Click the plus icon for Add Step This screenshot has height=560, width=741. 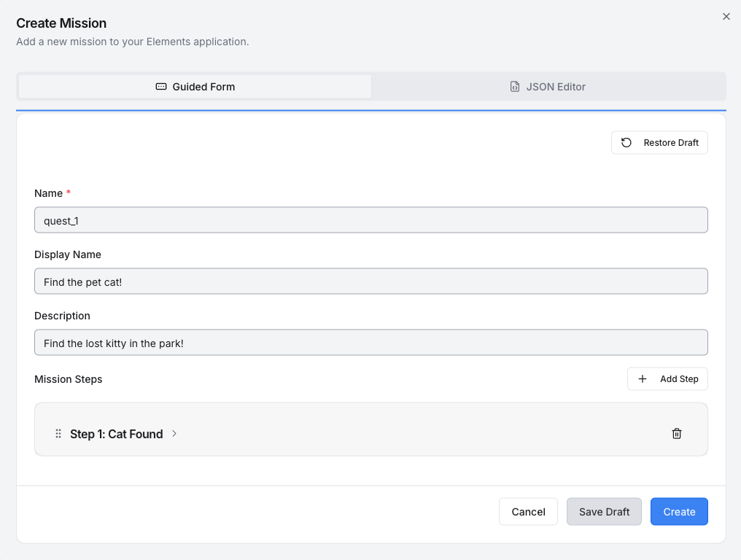click(643, 379)
